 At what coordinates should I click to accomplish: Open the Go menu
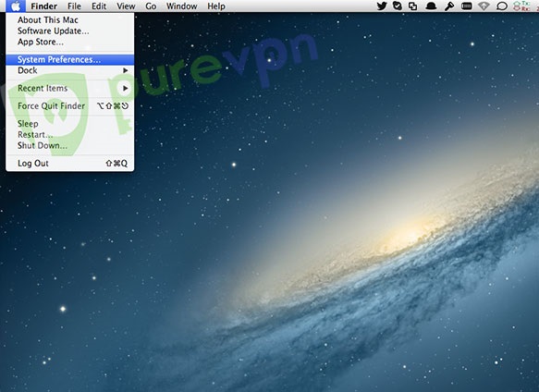[151, 6]
